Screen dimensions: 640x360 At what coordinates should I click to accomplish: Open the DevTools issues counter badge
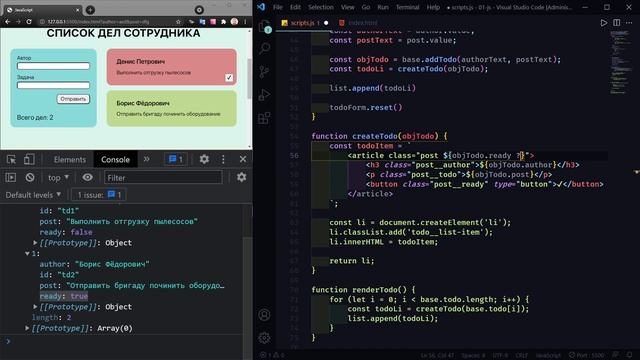coord(176,159)
